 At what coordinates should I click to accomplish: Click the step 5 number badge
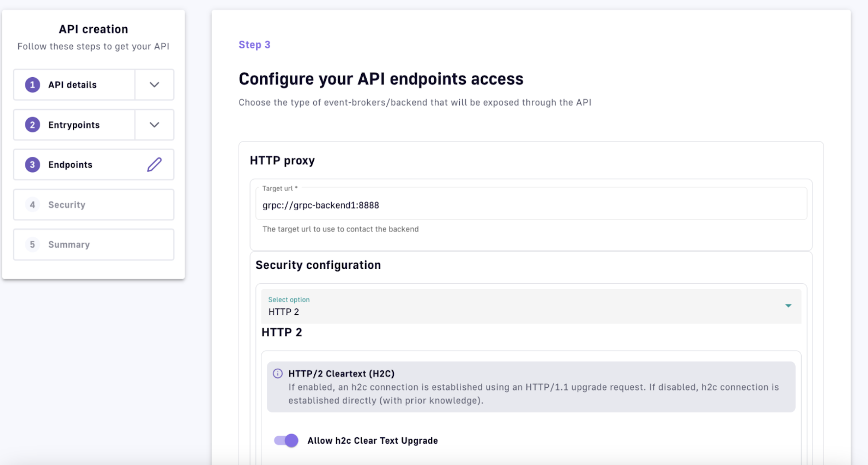[x=32, y=245]
